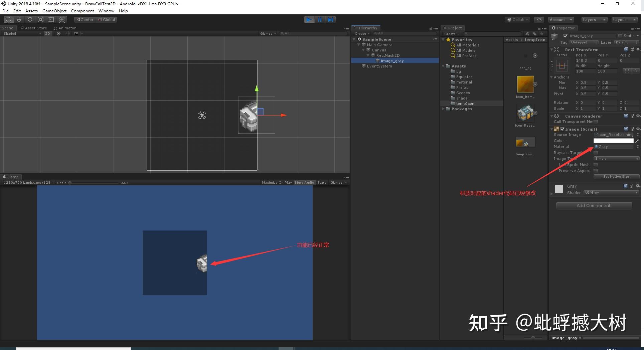Image resolution: width=644 pixels, height=350 pixels.
Task: Open the Image Type Simple dropdown
Action: pos(616,159)
